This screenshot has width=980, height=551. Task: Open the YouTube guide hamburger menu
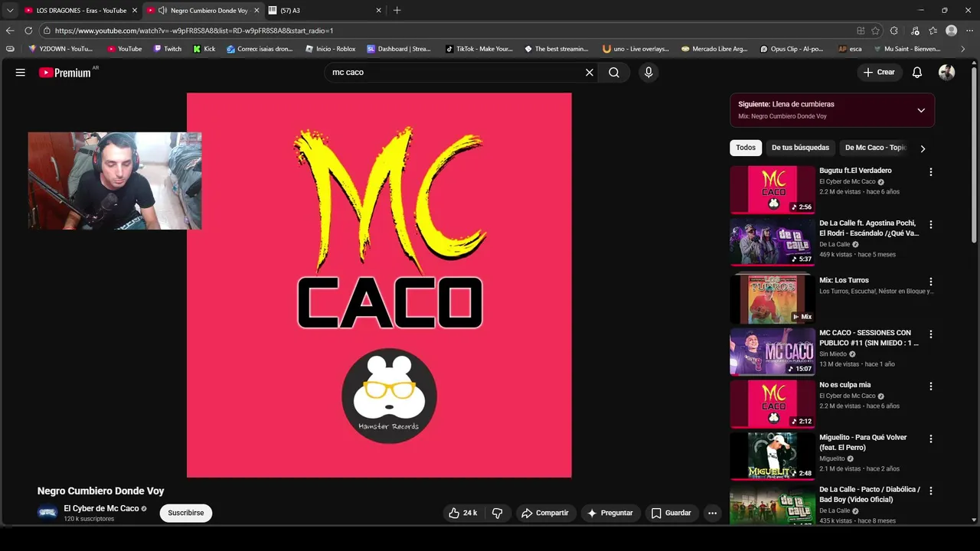pos(21,73)
